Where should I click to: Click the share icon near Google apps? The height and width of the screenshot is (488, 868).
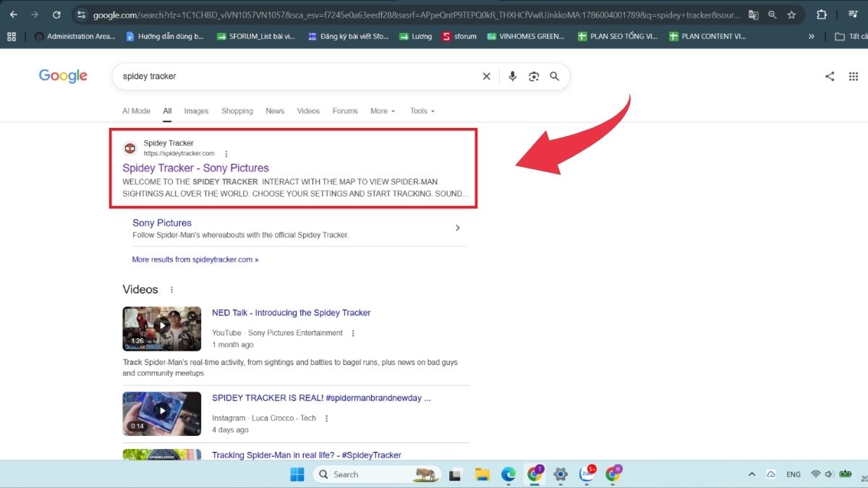830,76
